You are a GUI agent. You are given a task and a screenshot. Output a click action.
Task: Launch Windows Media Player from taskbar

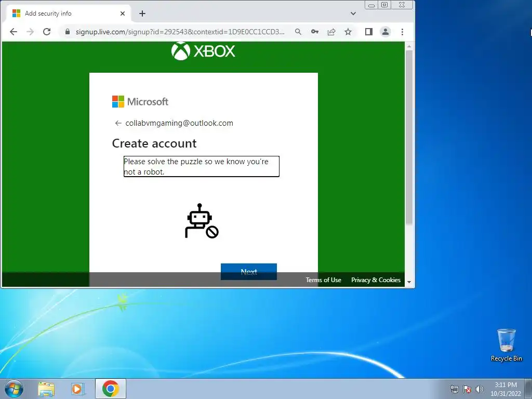(x=78, y=389)
